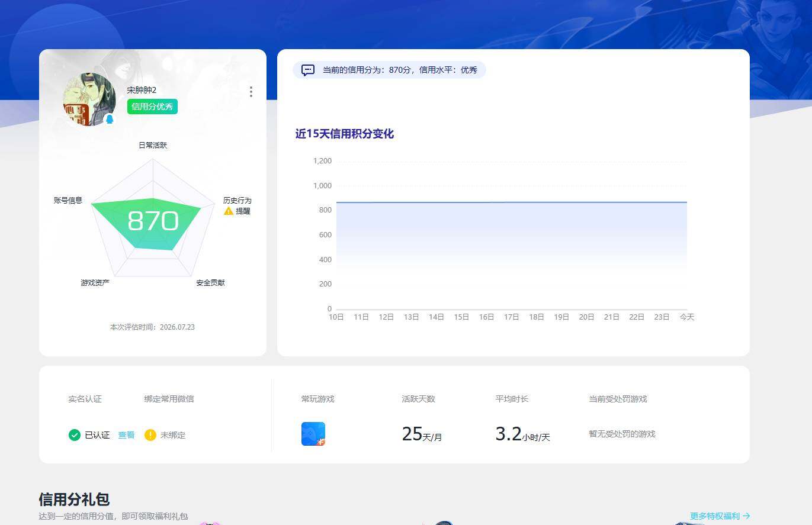Click the arrow icon after 更多特权福利
812x525 pixels.
pos(746,516)
